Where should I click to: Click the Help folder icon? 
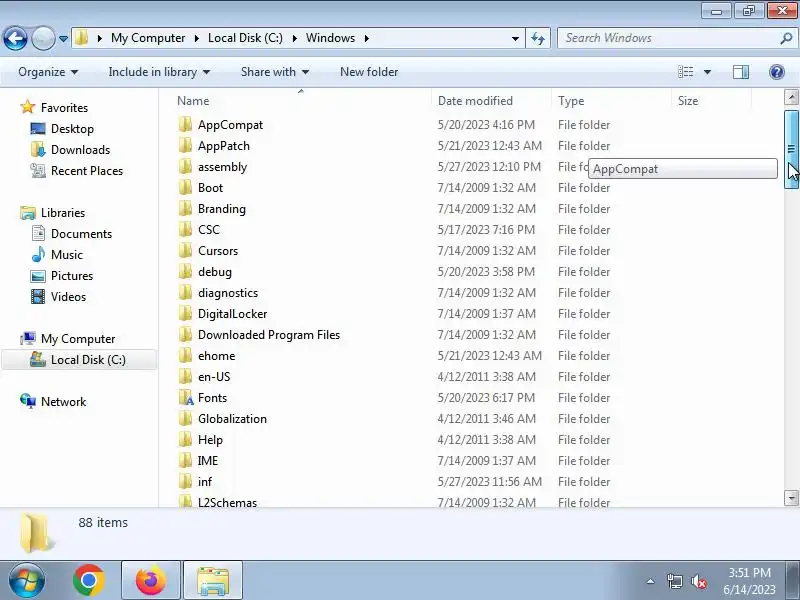click(x=186, y=439)
